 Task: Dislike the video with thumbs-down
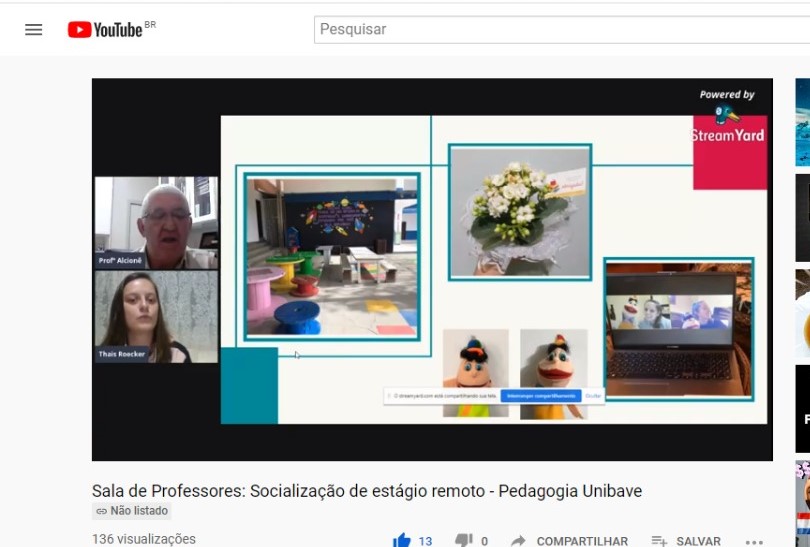tap(463, 540)
